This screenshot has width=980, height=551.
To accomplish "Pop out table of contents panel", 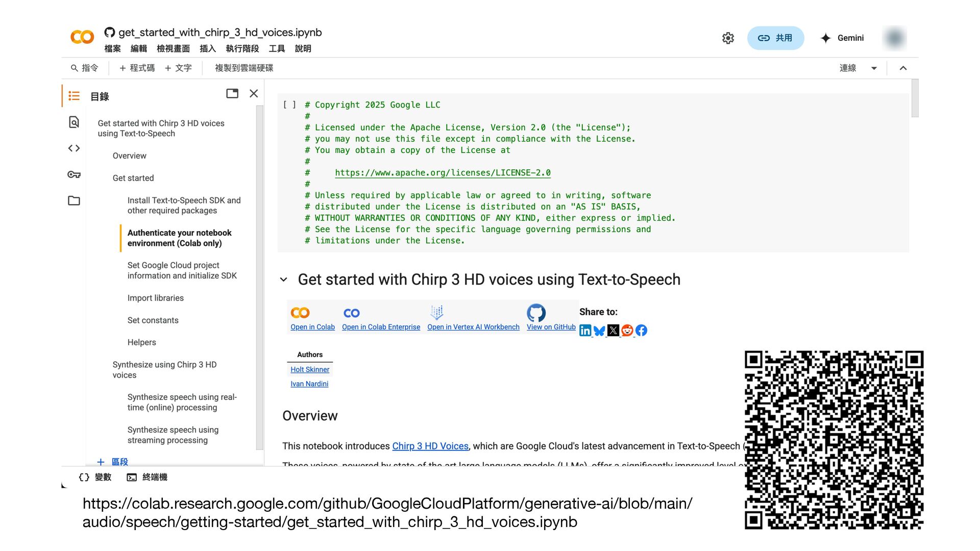I will coord(232,93).
